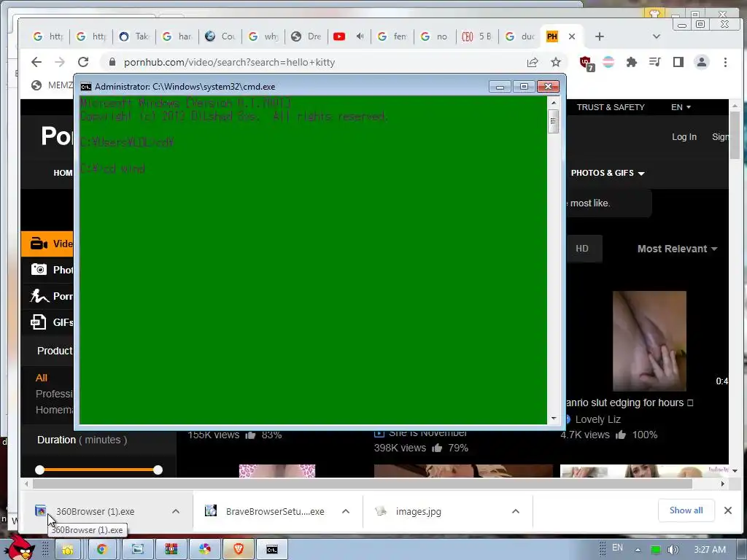
Task: Open the WinRAR taskbar icon
Action: 171,550
